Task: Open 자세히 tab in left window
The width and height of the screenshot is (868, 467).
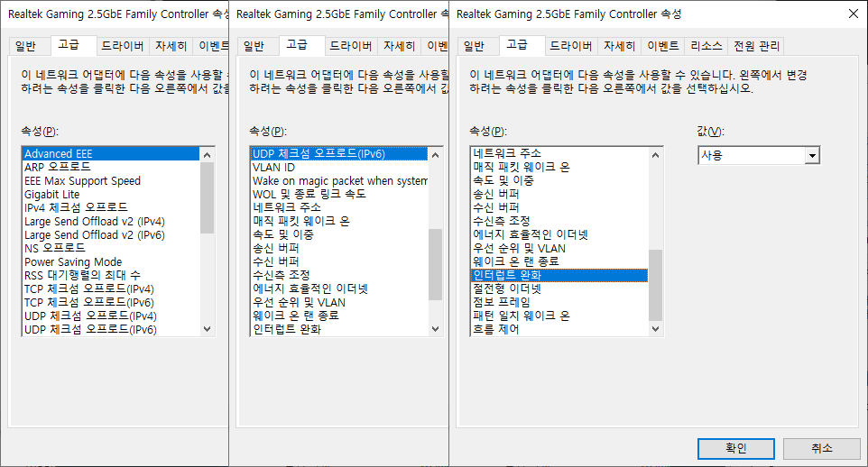Action: pyautogui.click(x=171, y=46)
